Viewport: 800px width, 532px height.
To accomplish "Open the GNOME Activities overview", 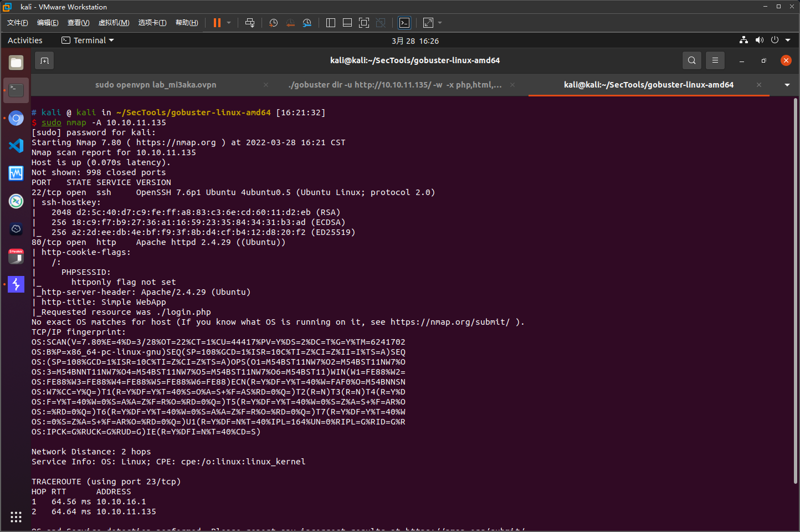I will coord(25,40).
